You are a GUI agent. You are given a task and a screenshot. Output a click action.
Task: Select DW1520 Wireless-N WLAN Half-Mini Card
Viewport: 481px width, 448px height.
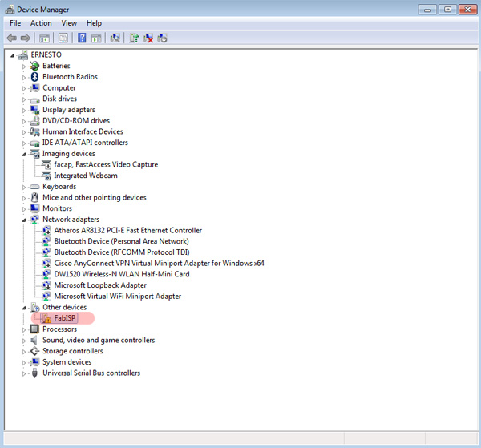pos(122,274)
